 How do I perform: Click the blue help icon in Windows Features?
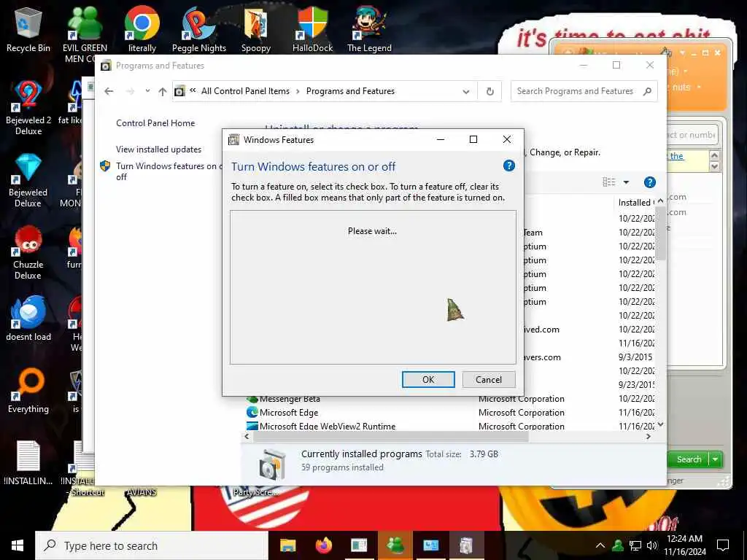click(x=508, y=166)
